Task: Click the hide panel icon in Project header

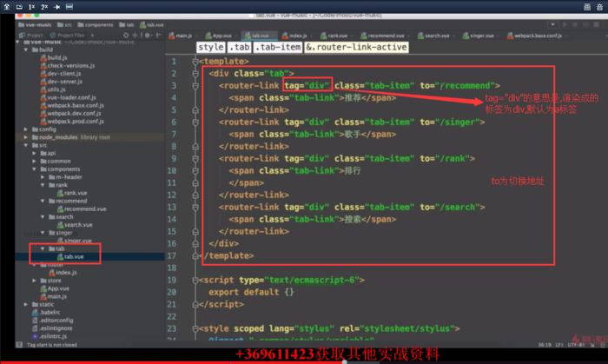Action: tap(158, 36)
